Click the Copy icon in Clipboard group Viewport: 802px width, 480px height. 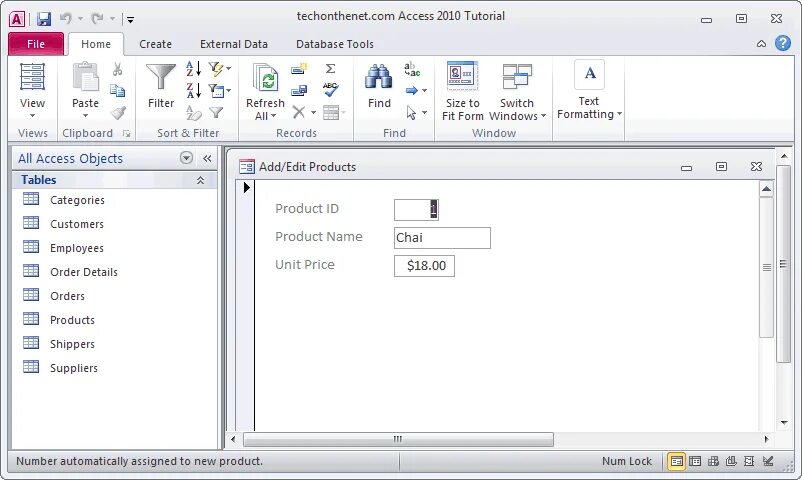tap(118, 91)
